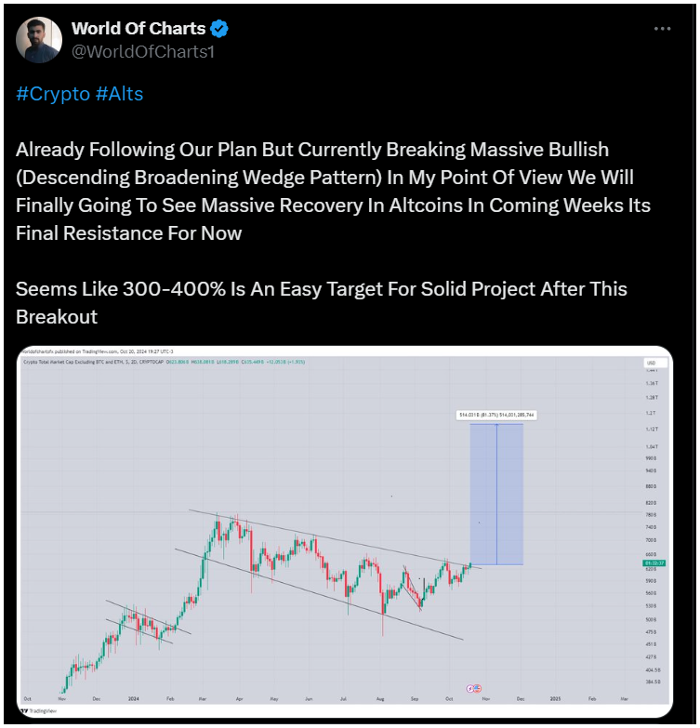Open the USD currency selector on chart

pyautogui.click(x=655, y=363)
